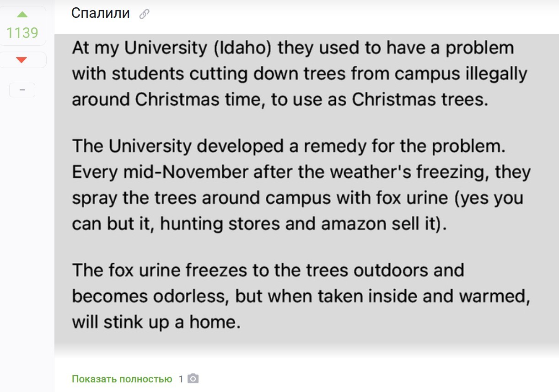Downvote the post with red arrow
Screen dimensions: 559x392
[x=21, y=60]
